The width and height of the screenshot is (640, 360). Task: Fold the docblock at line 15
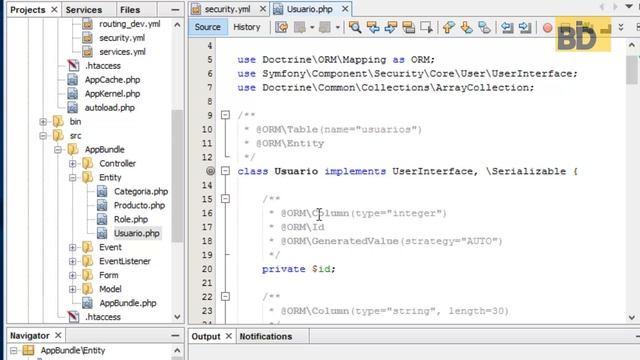coord(225,199)
